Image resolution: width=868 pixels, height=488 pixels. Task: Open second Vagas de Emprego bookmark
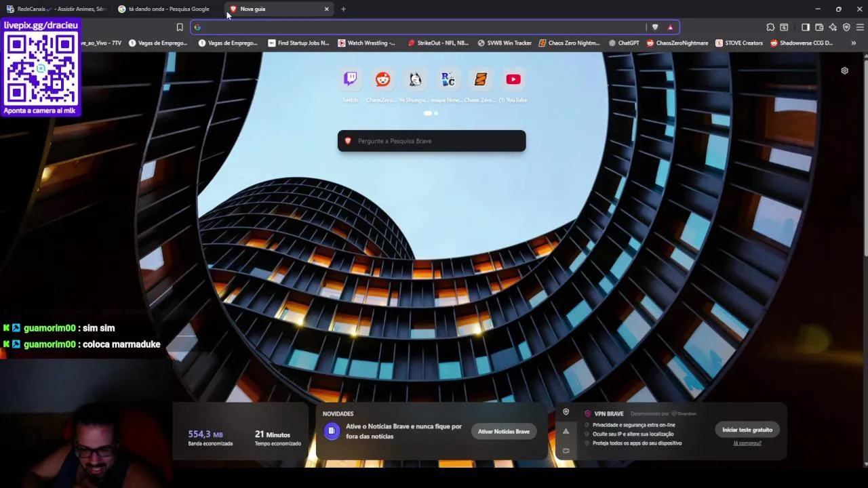[228, 43]
